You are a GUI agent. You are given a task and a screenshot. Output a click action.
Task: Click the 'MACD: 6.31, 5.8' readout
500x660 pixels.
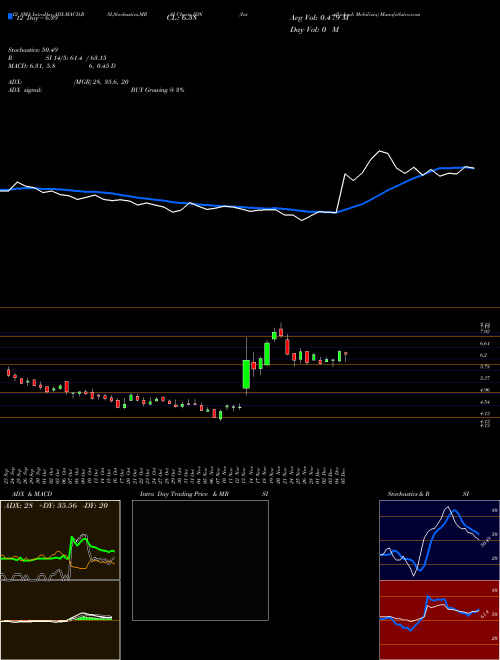32,66
